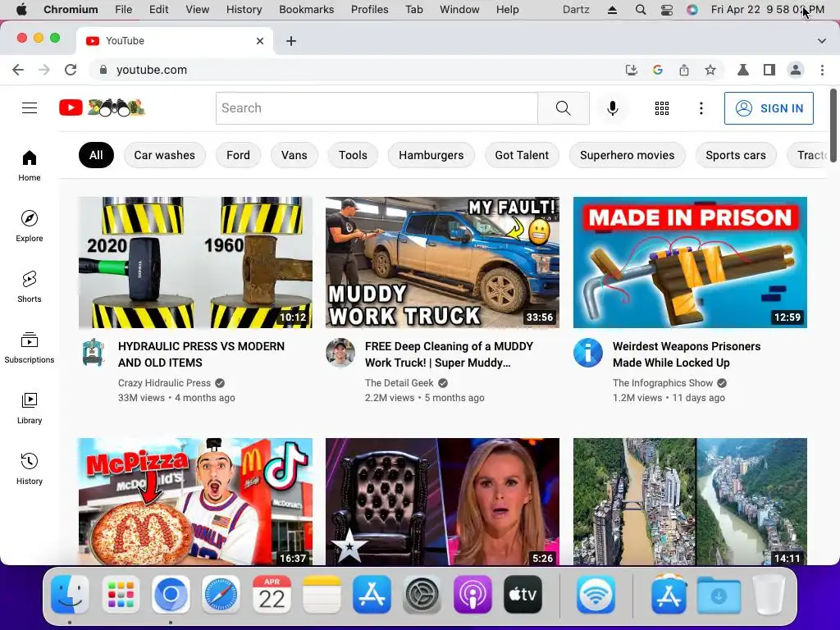
Task: Open the river city aerial thumbnail
Action: tap(690, 501)
